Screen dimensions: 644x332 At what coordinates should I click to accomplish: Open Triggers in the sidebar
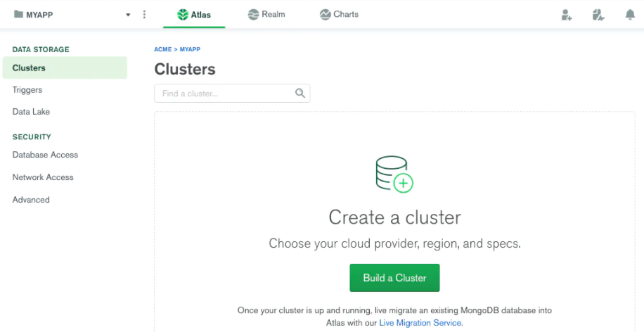tap(27, 90)
